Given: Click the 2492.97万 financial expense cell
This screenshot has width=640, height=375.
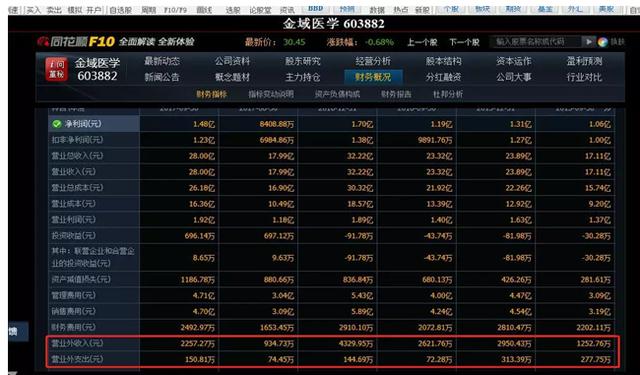Looking at the screenshot, I should [x=198, y=328].
